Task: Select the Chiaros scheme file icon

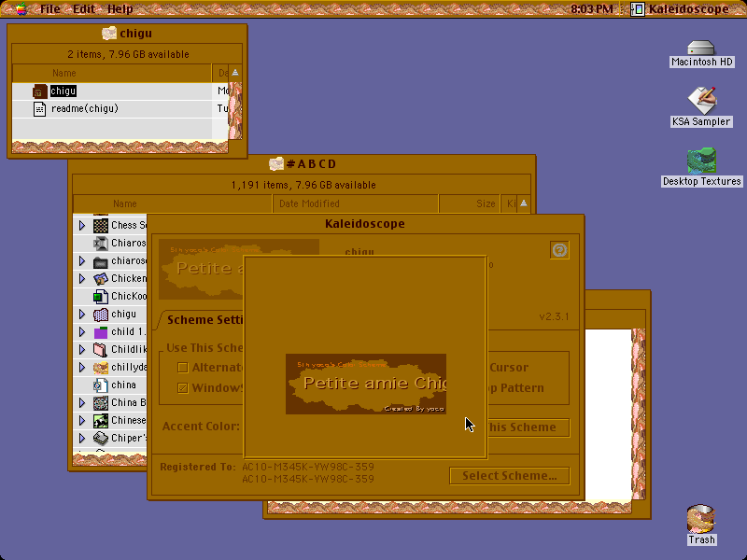Action: [101, 244]
